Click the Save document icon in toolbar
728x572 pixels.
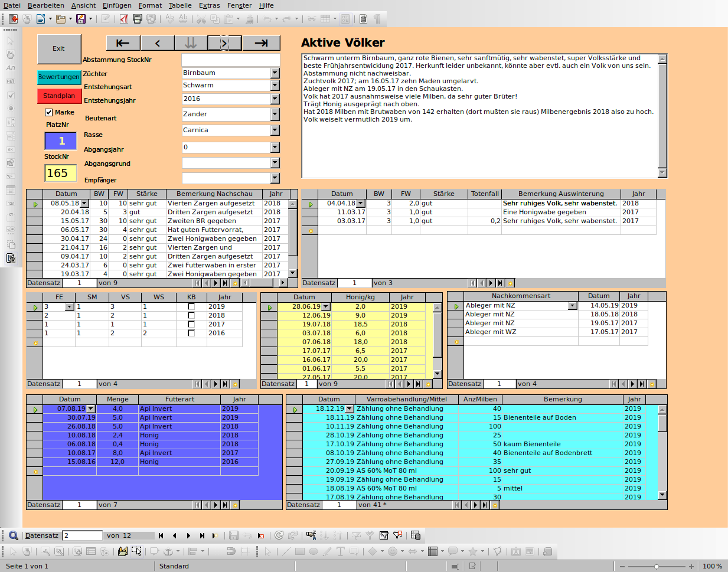pyautogui.click(x=81, y=19)
